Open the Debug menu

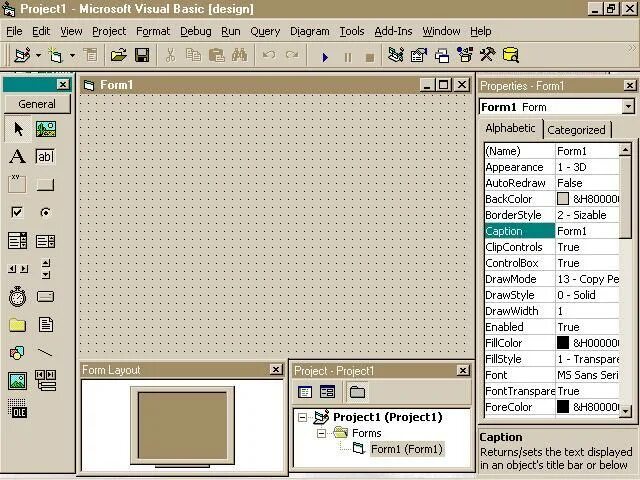point(196,31)
